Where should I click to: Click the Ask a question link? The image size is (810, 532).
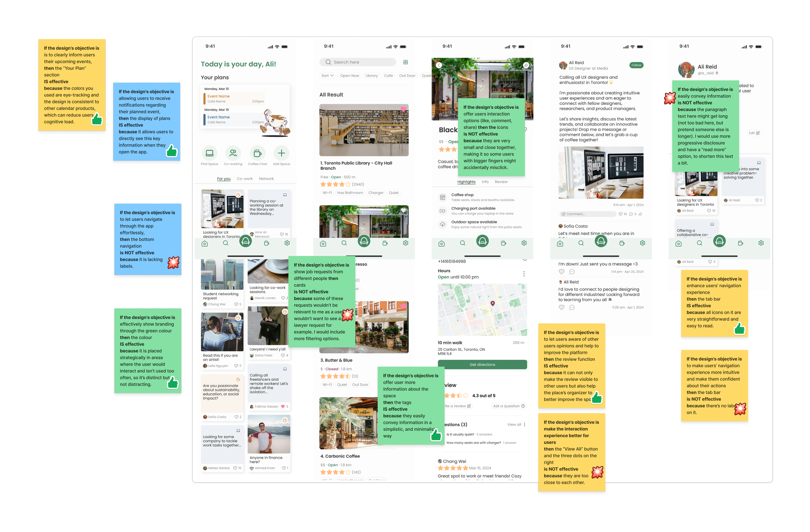click(509, 406)
